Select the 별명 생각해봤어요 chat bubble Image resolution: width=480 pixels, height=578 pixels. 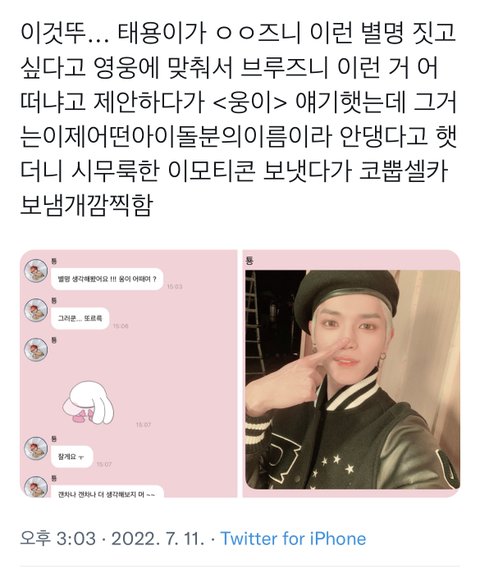[107, 279]
